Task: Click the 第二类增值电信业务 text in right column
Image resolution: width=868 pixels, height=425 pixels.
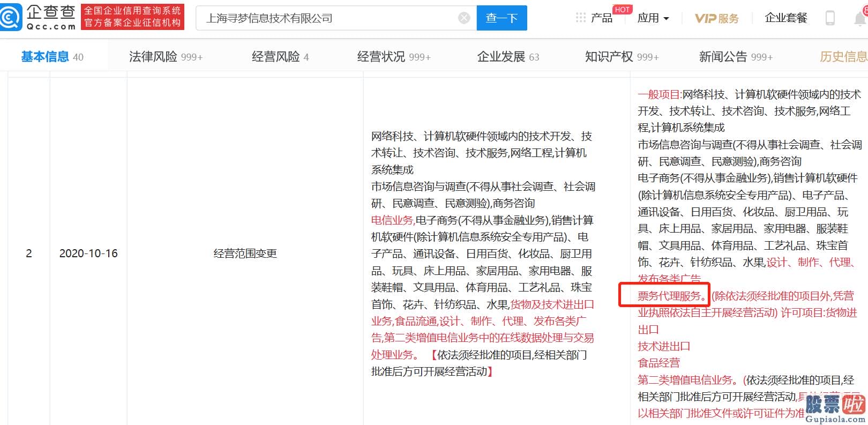Action: click(685, 380)
